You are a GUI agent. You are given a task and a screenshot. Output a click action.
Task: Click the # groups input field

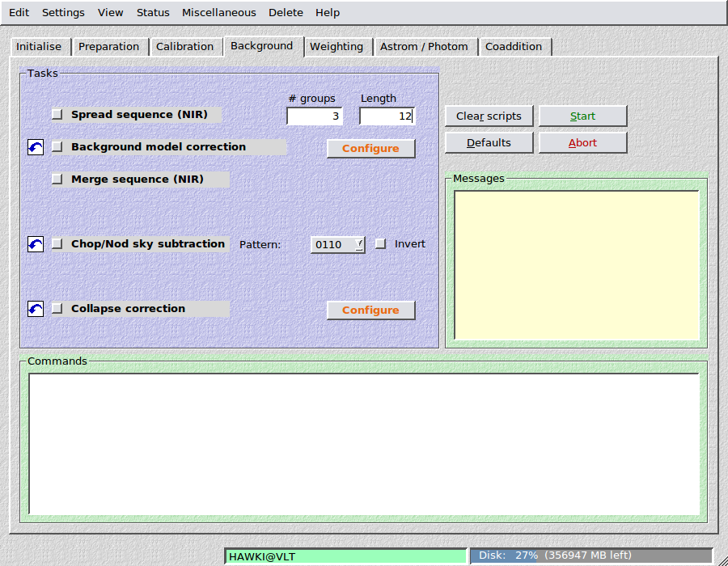coord(314,116)
